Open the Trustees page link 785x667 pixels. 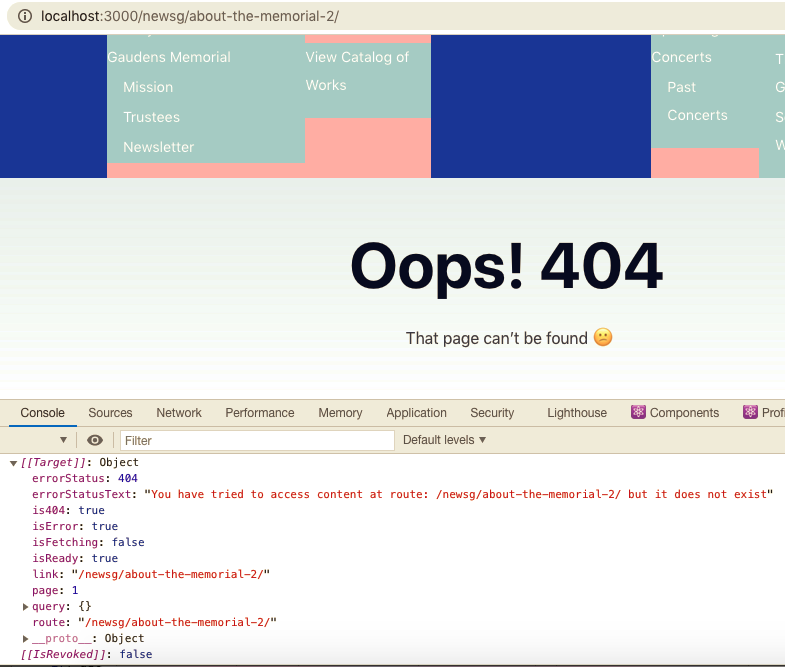point(151,117)
